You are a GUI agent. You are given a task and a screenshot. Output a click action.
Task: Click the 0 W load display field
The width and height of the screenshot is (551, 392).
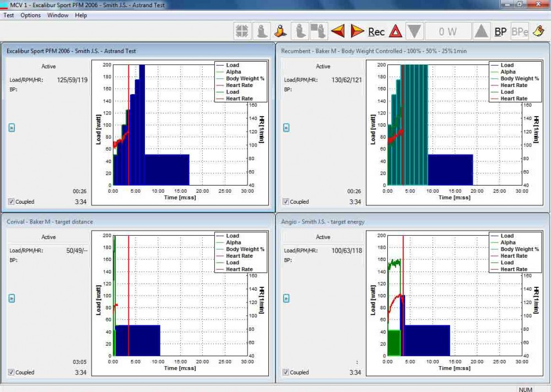click(x=448, y=32)
